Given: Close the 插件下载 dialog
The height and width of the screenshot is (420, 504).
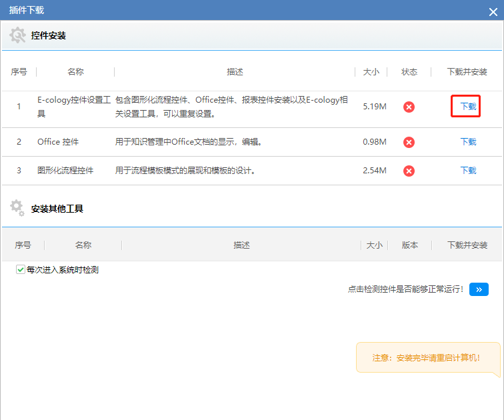Looking at the screenshot, I should pyautogui.click(x=493, y=12).
